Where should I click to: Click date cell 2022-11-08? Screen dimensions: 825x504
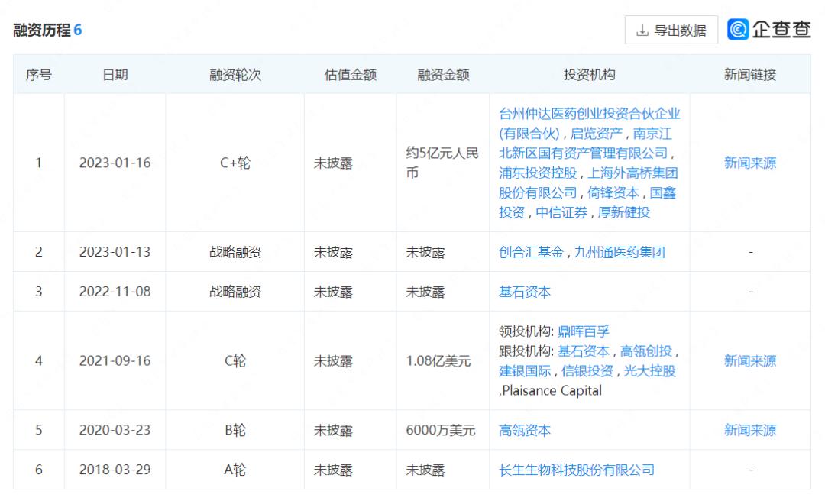point(115,292)
